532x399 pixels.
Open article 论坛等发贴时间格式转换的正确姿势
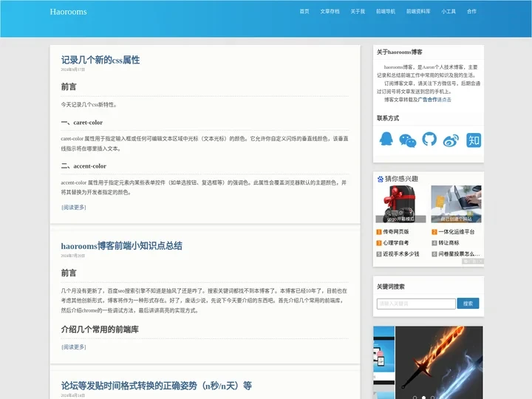pyautogui.click(x=157, y=386)
